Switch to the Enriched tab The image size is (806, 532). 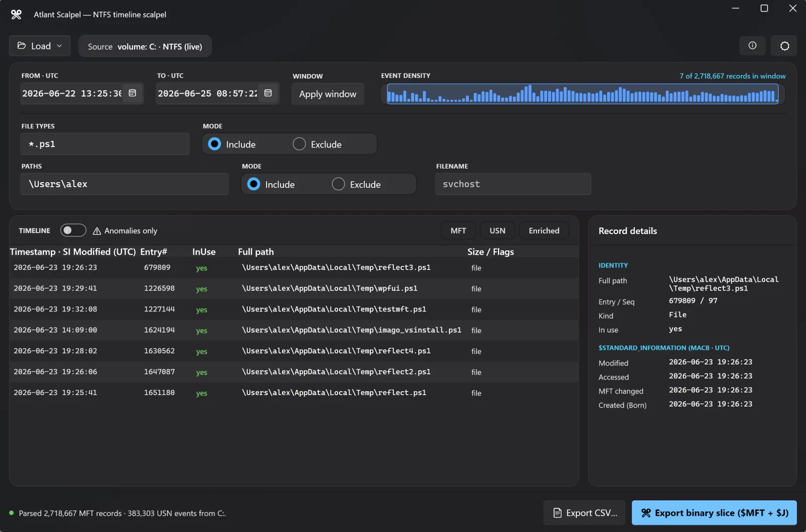544,231
